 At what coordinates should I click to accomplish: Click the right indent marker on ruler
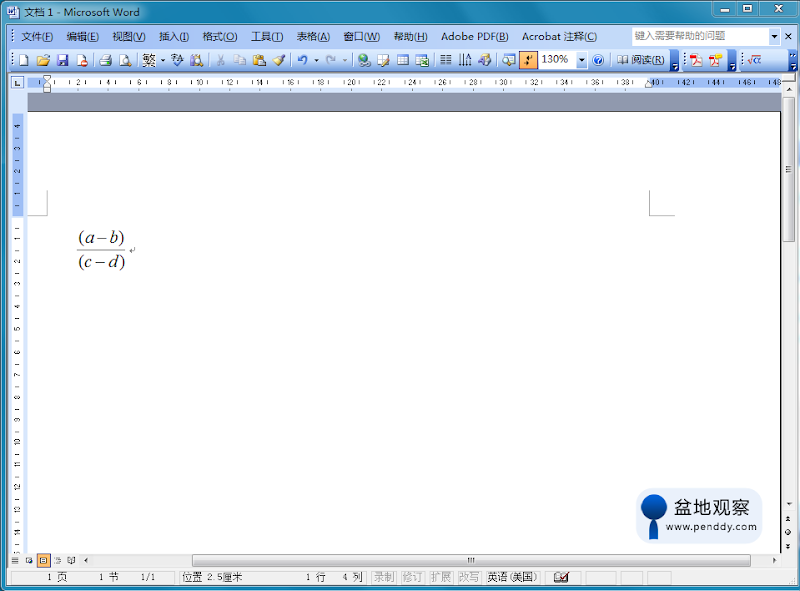[648, 84]
